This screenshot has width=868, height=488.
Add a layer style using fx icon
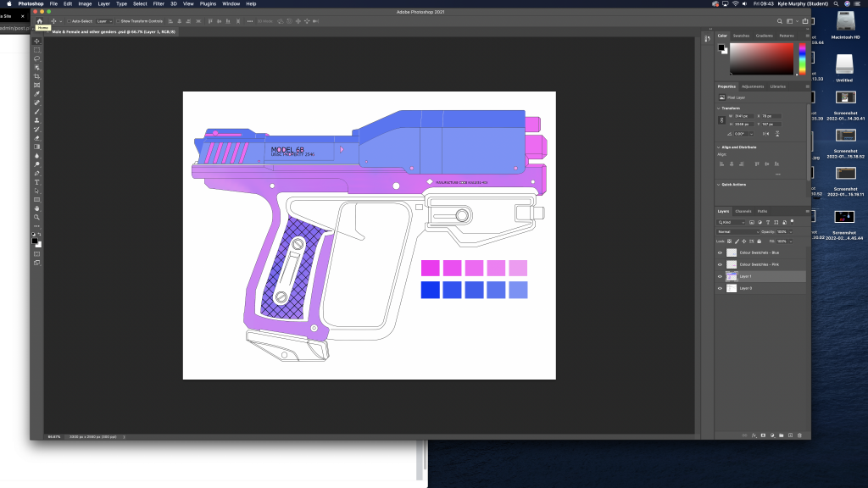point(754,435)
